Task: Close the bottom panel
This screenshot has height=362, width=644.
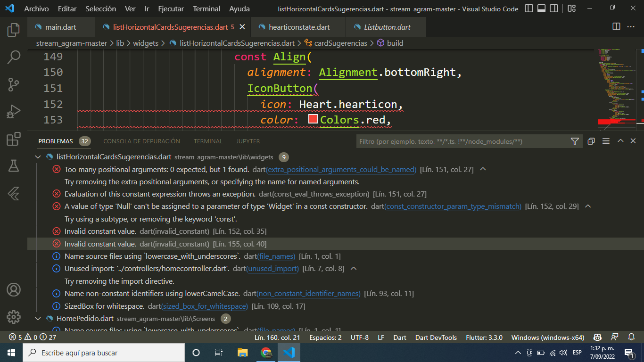Action: coord(633,141)
